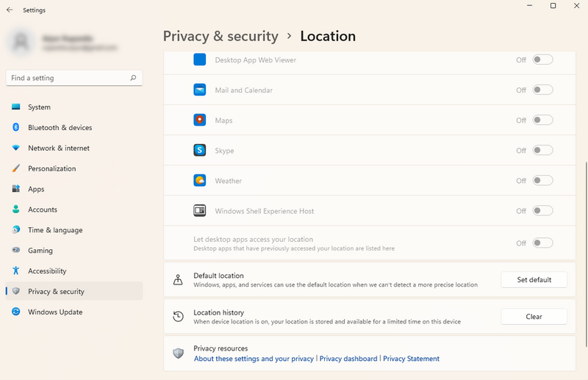
Task: Open Windows Update in sidebar
Action: pos(55,312)
